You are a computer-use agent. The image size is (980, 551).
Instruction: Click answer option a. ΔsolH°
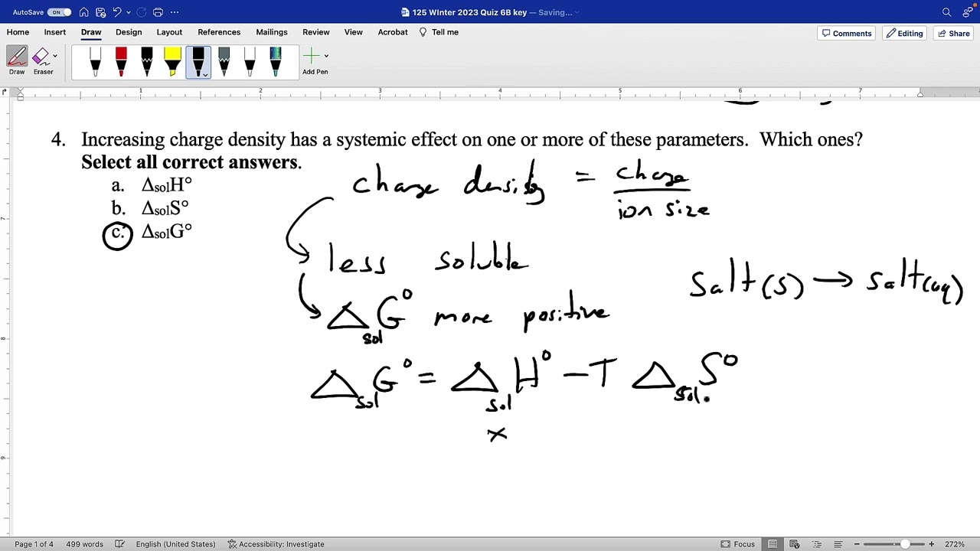[x=152, y=185]
